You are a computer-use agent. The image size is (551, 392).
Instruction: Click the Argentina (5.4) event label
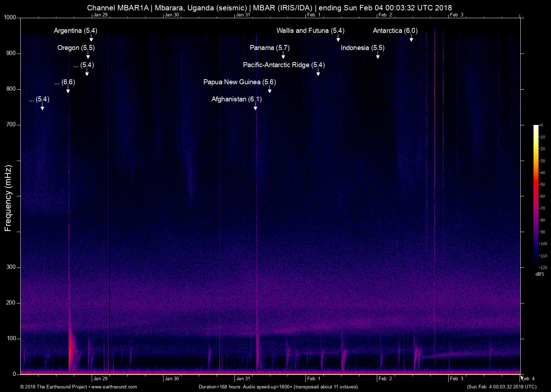[x=75, y=31]
